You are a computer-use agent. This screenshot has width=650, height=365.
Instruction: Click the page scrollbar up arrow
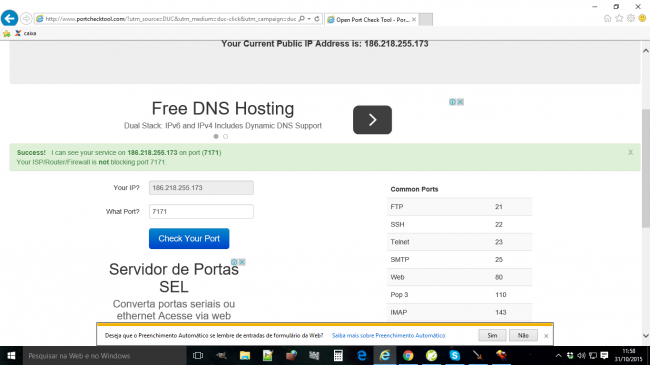(x=645, y=51)
